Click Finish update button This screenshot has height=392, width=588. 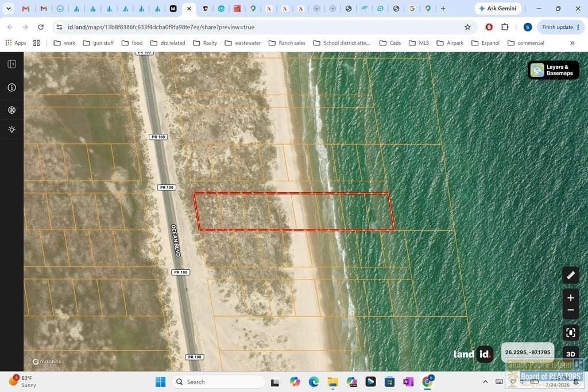560,27
